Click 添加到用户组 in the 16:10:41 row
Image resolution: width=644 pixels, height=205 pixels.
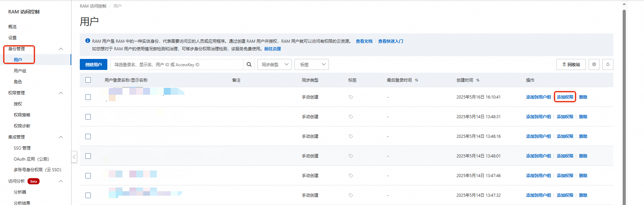click(x=538, y=97)
